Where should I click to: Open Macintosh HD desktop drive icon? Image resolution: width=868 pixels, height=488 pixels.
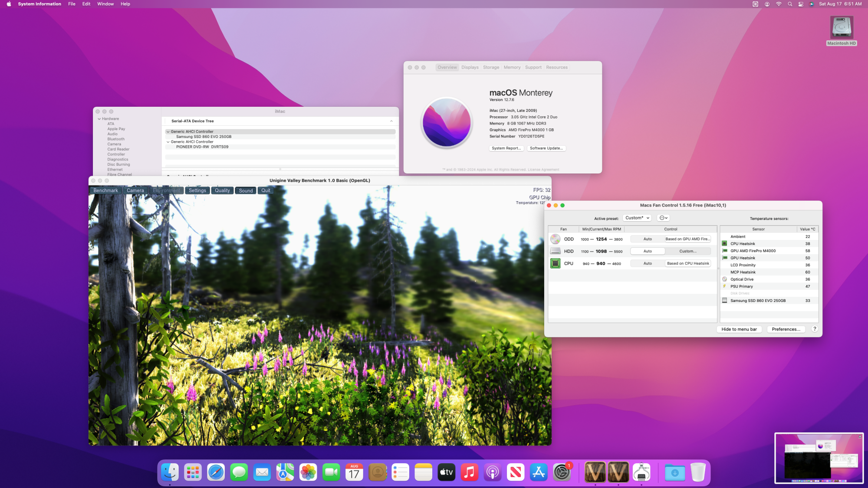click(841, 28)
